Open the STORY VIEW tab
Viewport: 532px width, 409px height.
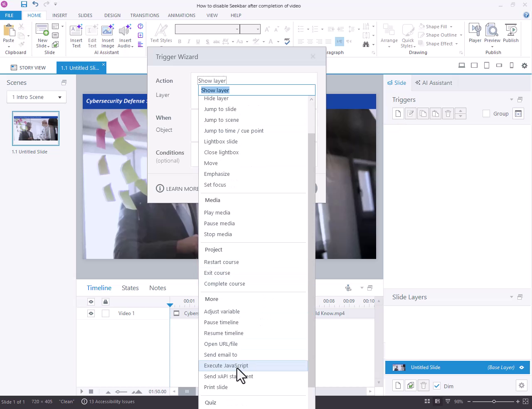pos(28,68)
